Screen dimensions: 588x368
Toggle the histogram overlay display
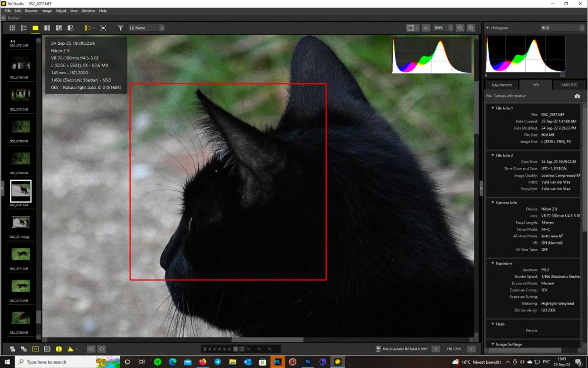pos(71,349)
